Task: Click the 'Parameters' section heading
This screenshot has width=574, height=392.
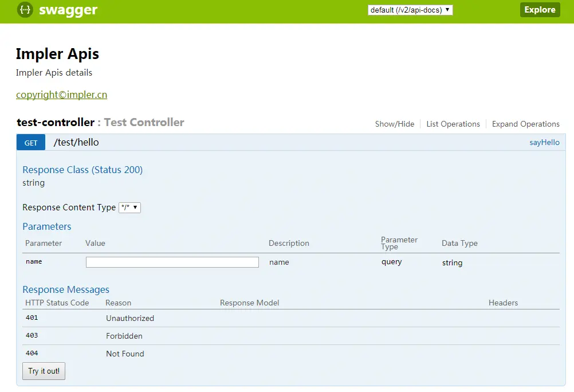Action: [x=47, y=226]
